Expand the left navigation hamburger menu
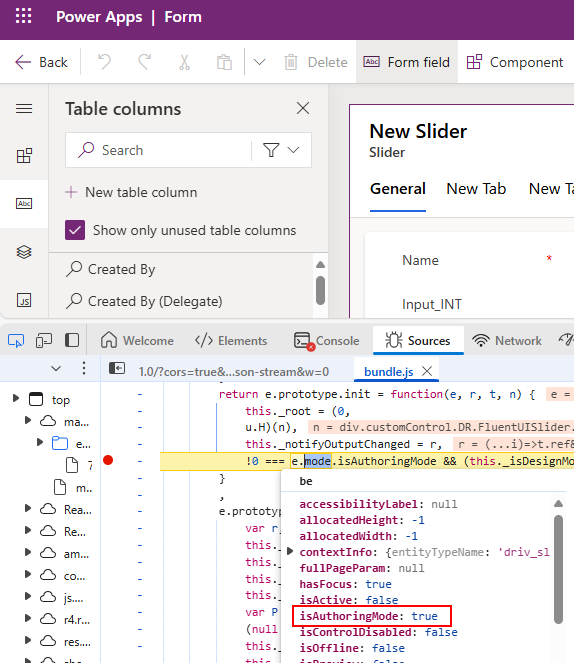 [x=24, y=109]
